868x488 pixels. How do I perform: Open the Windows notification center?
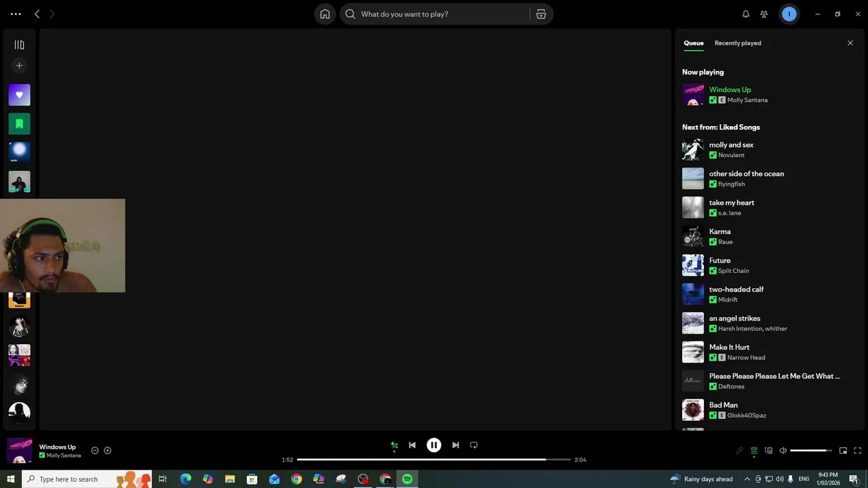(854, 479)
